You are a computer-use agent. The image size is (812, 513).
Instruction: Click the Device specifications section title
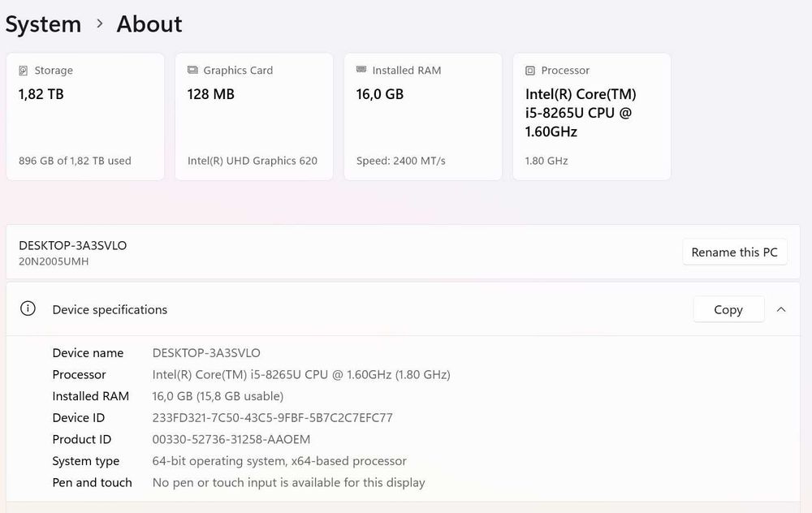pos(110,309)
